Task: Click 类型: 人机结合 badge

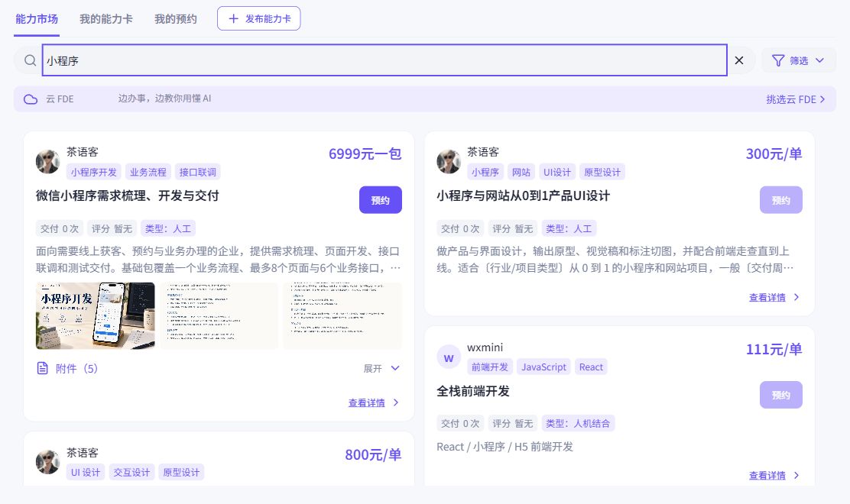Action: tap(578, 423)
